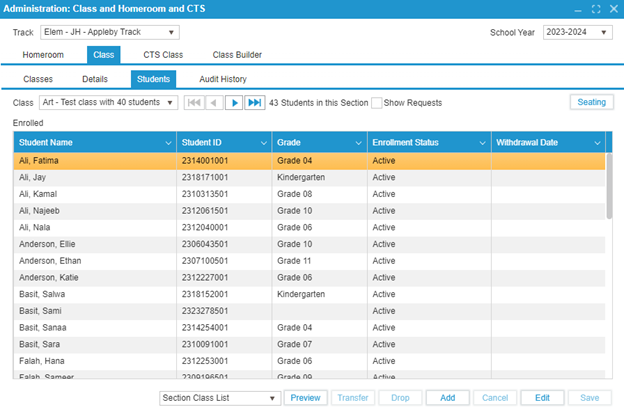Click the Seating button
The height and width of the screenshot is (414, 624).
pyautogui.click(x=591, y=102)
